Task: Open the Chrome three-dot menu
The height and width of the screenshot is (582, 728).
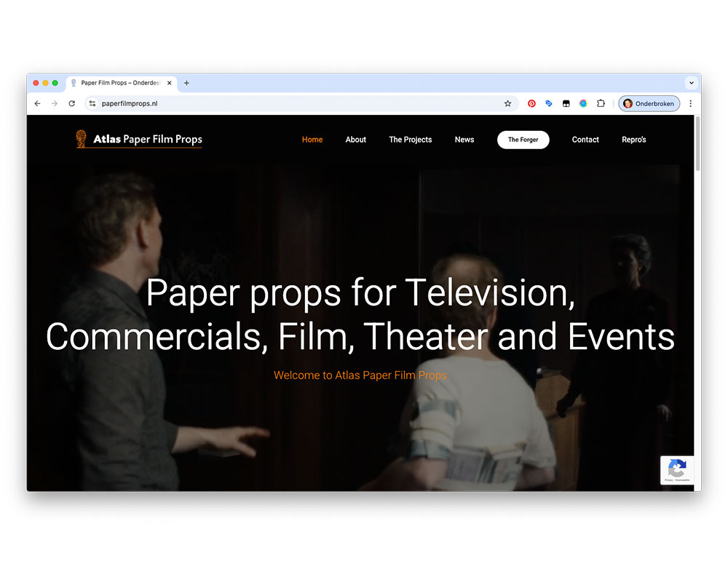Action: pos(690,103)
